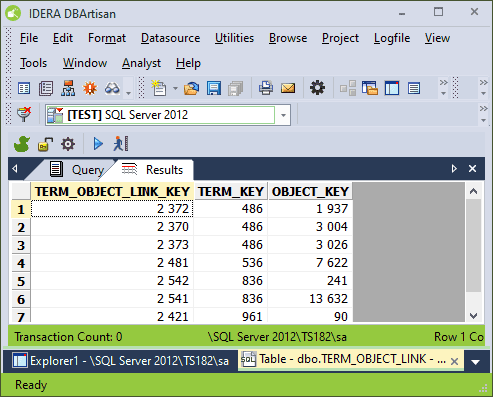The height and width of the screenshot is (397, 493).
Task: Click the Save All stacked disks icon
Action: [x=236, y=88]
